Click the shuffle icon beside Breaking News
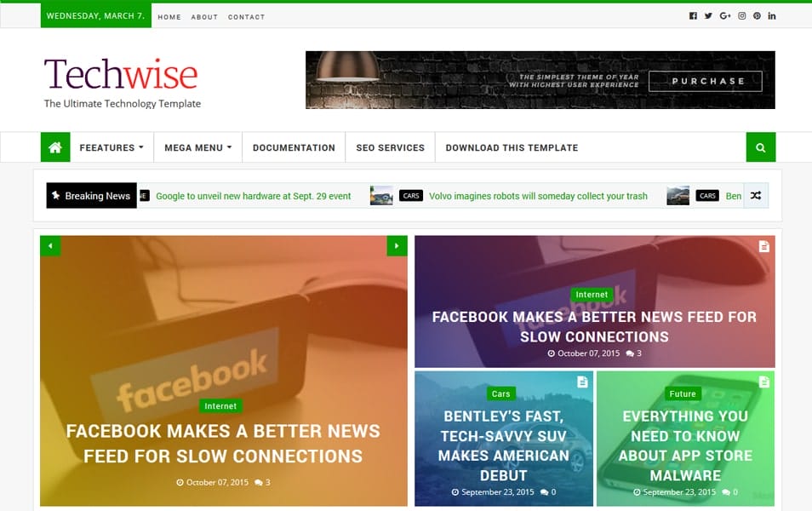Screen dimensions: 812x511 click(x=756, y=195)
